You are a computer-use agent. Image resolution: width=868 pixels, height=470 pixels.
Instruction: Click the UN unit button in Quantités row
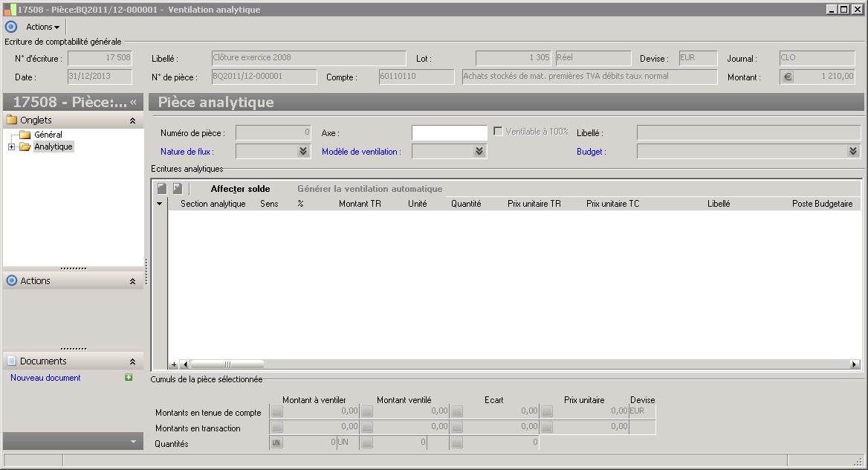[x=276, y=443]
